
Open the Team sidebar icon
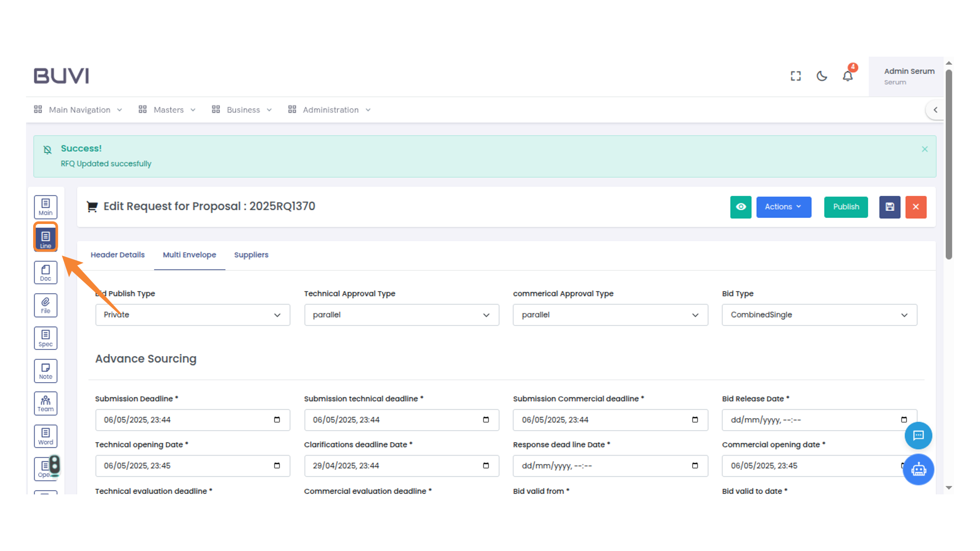coord(45,404)
